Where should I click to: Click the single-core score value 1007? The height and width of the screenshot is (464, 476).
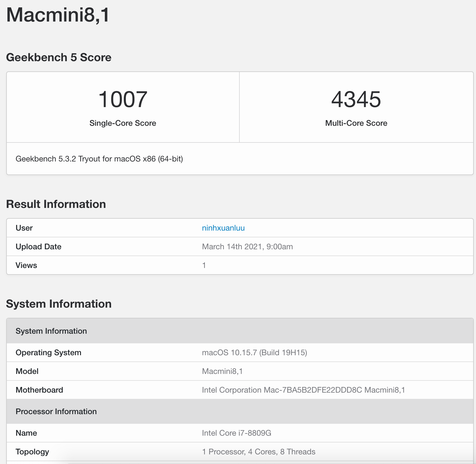pyautogui.click(x=123, y=99)
